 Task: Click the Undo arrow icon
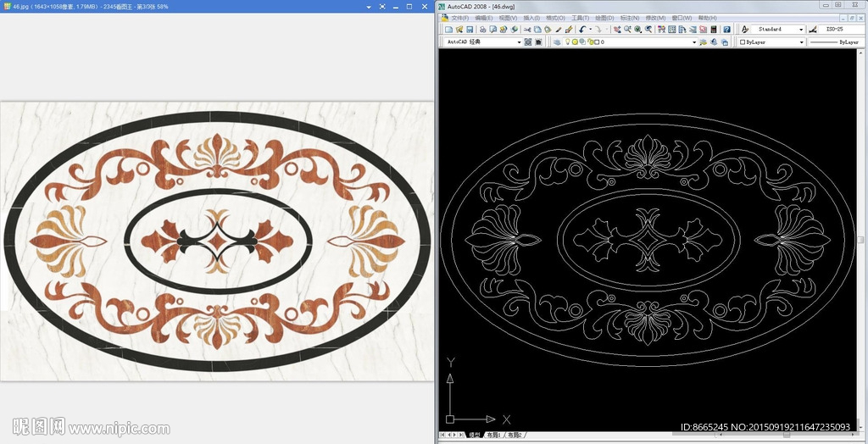pyautogui.click(x=582, y=30)
